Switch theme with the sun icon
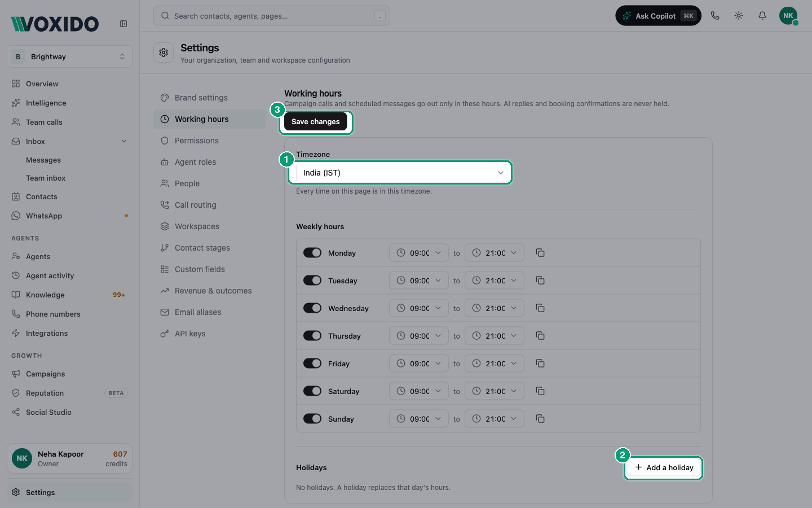The width and height of the screenshot is (812, 508). [739, 16]
